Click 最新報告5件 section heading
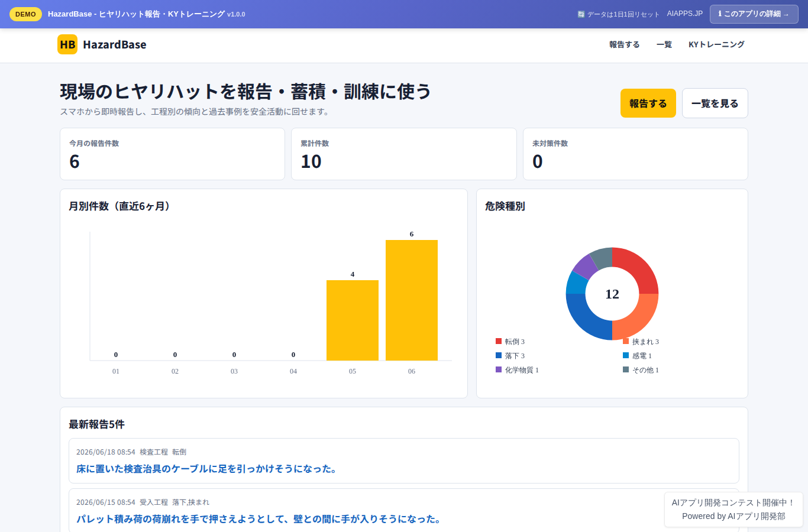The width and height of the screenshot is (808, 532). 96,424
